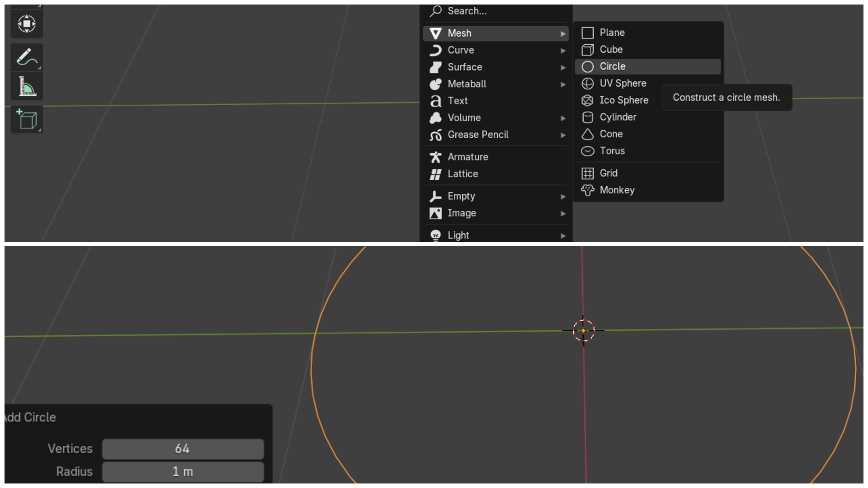Choose Ico Sphere from mesh list

(623, 100)
